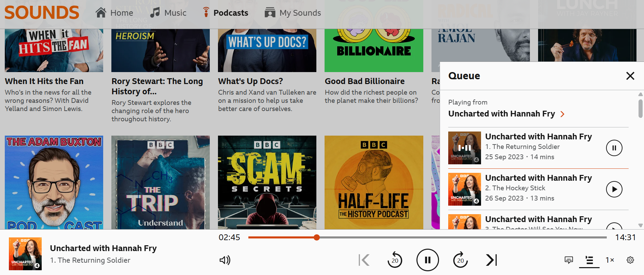Screen dimensions: 644x275
Task: Toggle the queue list icon in player
Action: pos(589,260)
